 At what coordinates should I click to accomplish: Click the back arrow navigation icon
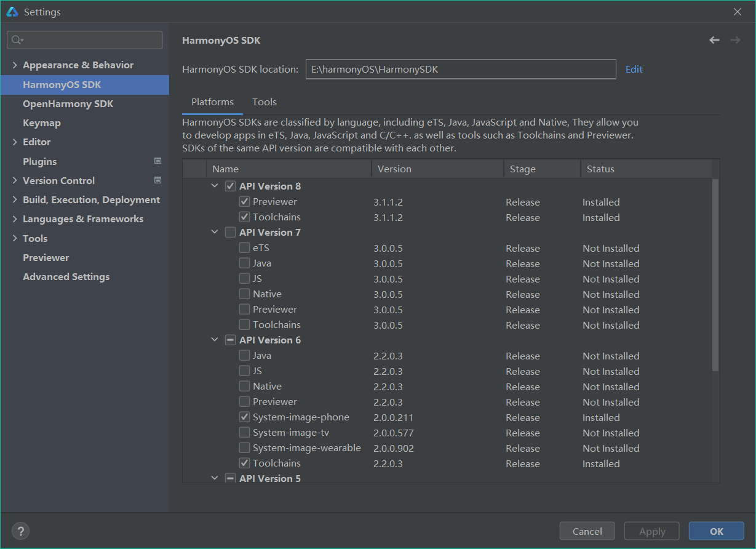click(x=714, y=40)
